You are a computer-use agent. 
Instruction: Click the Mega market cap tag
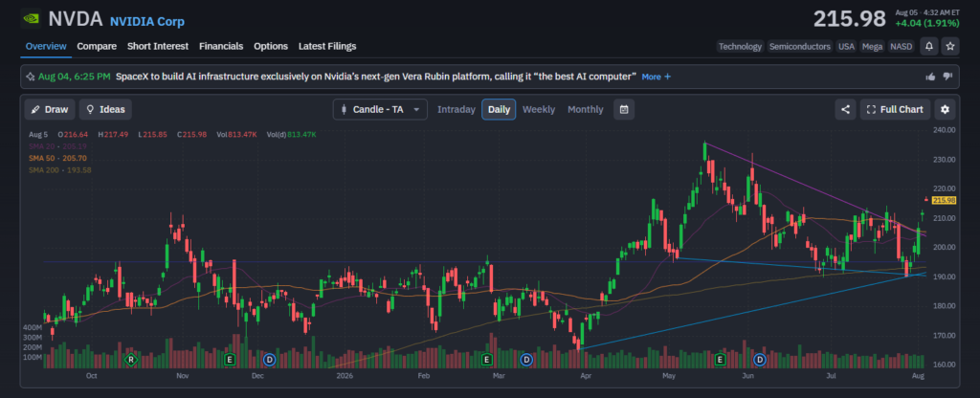872,46
